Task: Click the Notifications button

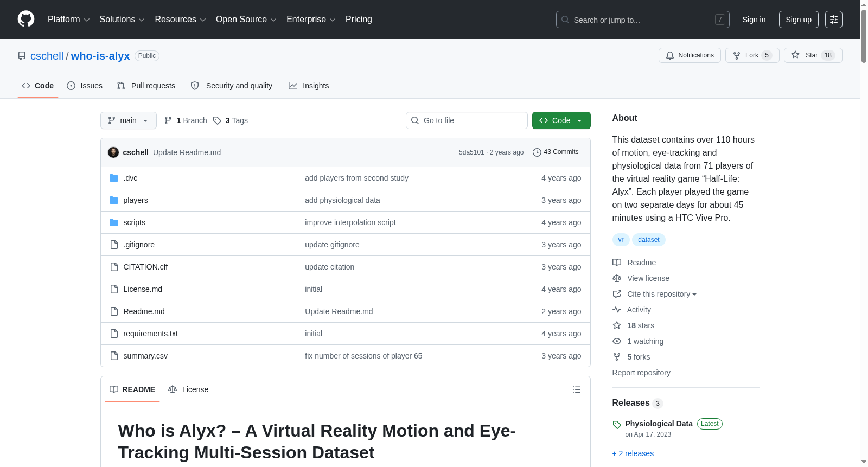Action: 690,55
